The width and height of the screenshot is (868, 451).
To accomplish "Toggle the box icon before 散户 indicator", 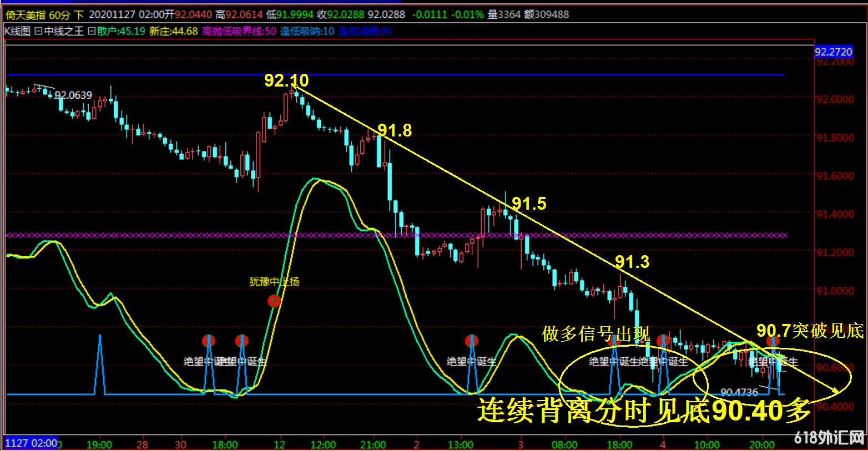I will tap(92, 32).
